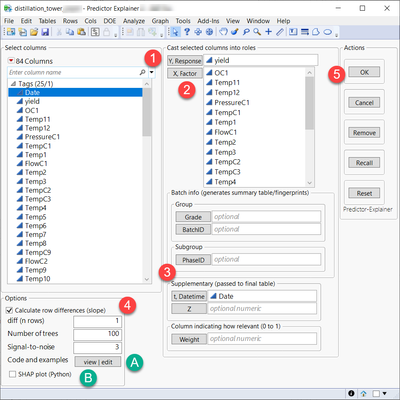Image resolution: width=400 pixels, height=400 pixels.
Task: Select the crosshairs plus tool
Action: tap(268, 32)
